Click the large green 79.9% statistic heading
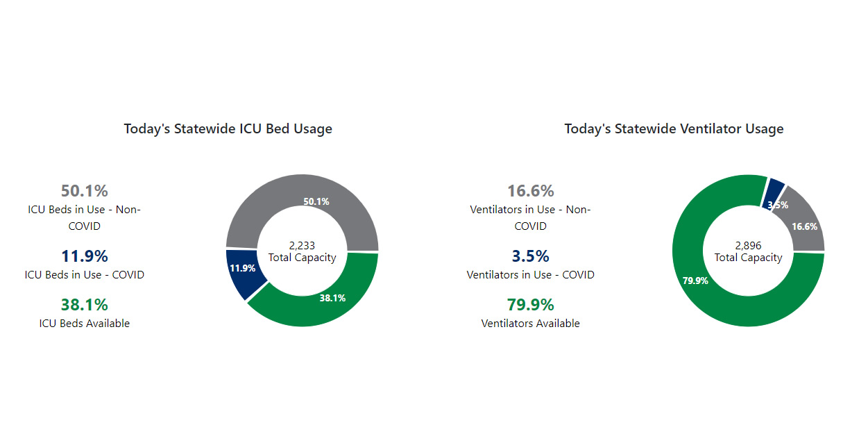 click(531, 305)
